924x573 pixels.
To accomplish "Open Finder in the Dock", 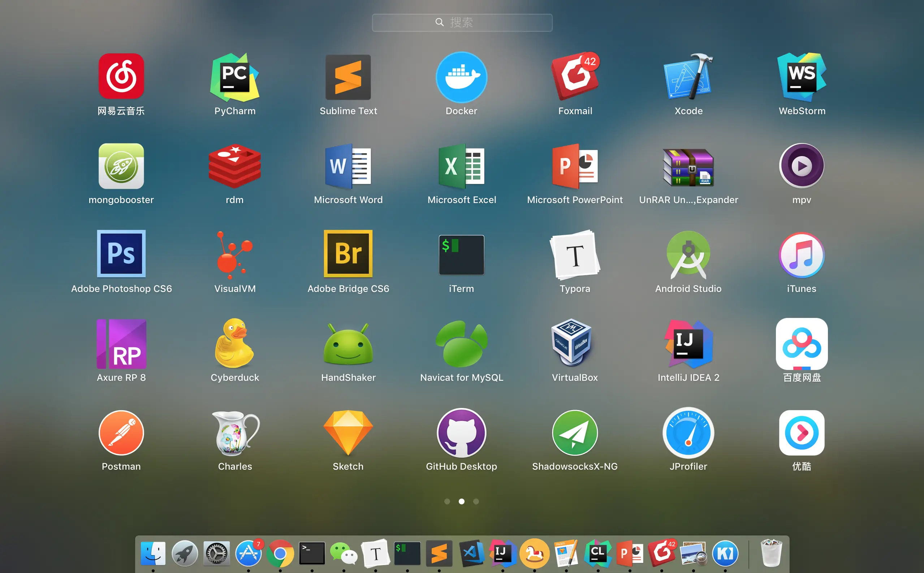I will pos(153,553).
